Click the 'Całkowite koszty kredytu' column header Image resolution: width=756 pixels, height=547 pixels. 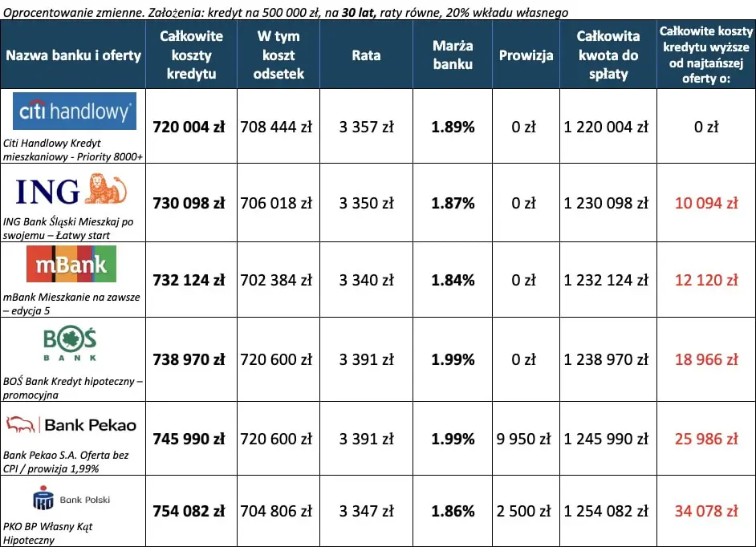click(191, 55)
